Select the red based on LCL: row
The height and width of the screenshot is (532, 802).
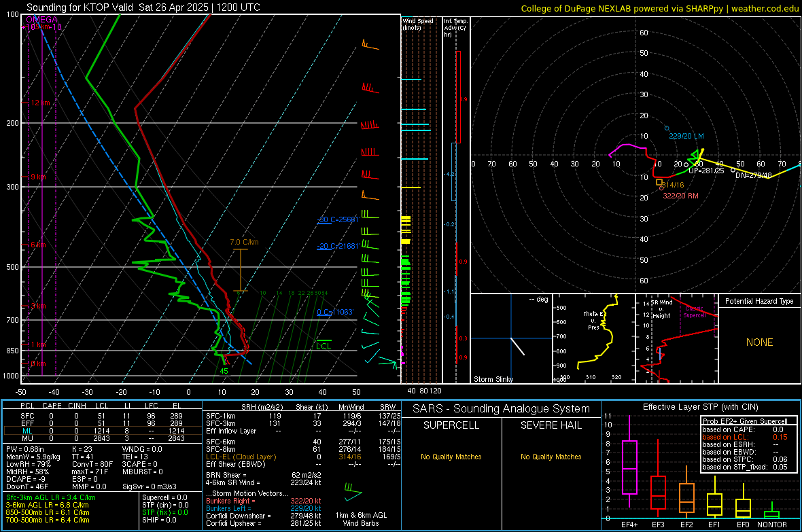745,437
